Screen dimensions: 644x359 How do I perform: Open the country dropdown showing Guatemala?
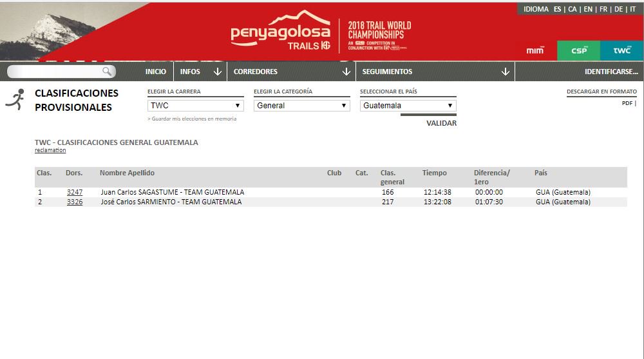[408, 106]
